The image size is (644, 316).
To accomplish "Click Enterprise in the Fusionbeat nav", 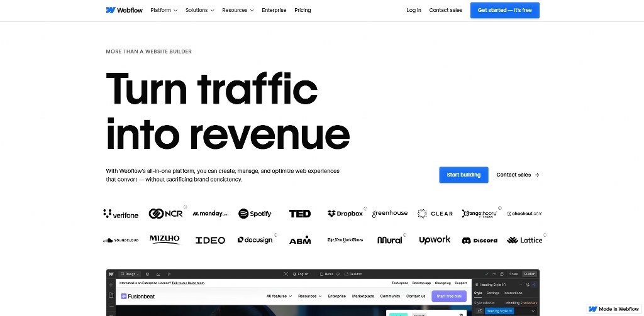I will (x=337, y=297).
